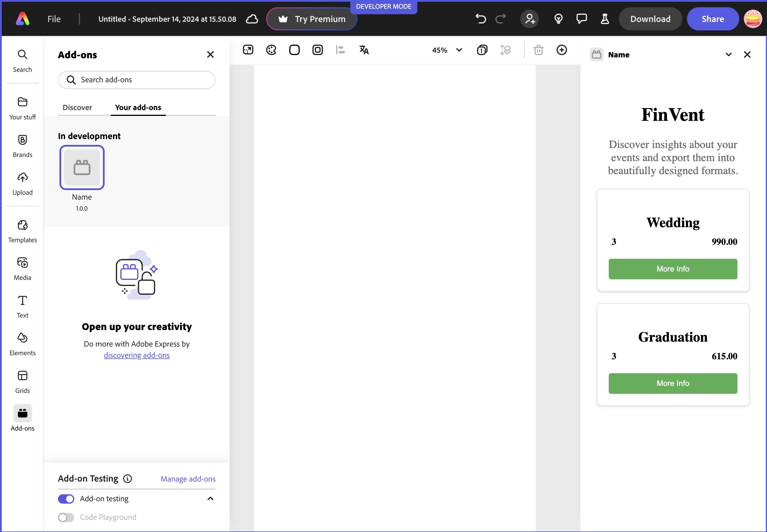Open the comments speech bubble icon
Image resolution: width=767 pixels, height=532 pixels.
pos(581,19)
